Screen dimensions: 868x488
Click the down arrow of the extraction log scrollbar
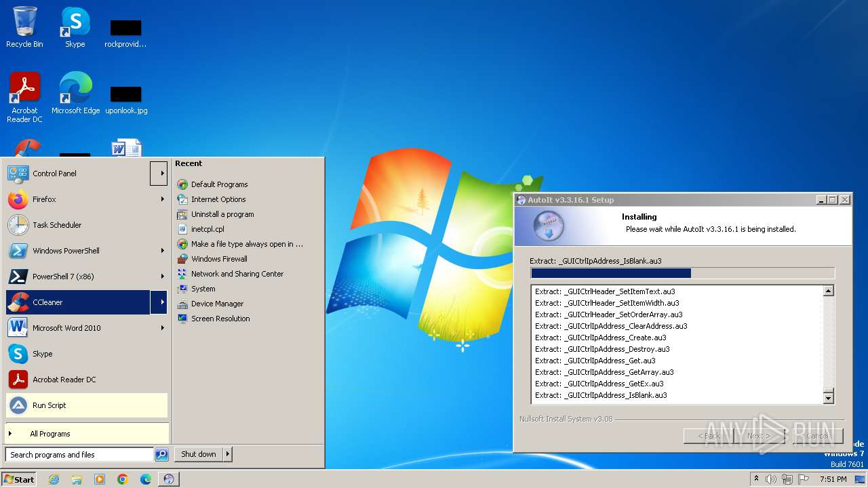point(828,399)
